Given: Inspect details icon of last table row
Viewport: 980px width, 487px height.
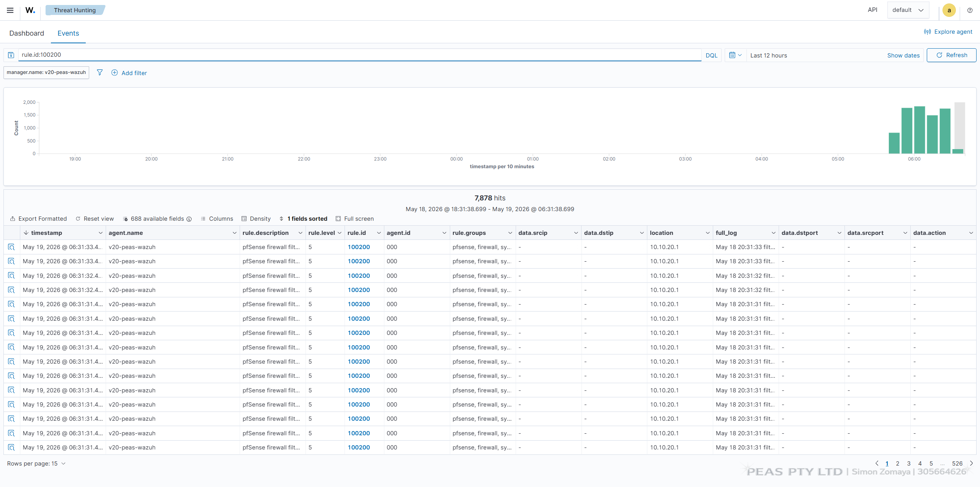Looking at the screenshot, I should (x=11, y=448).
